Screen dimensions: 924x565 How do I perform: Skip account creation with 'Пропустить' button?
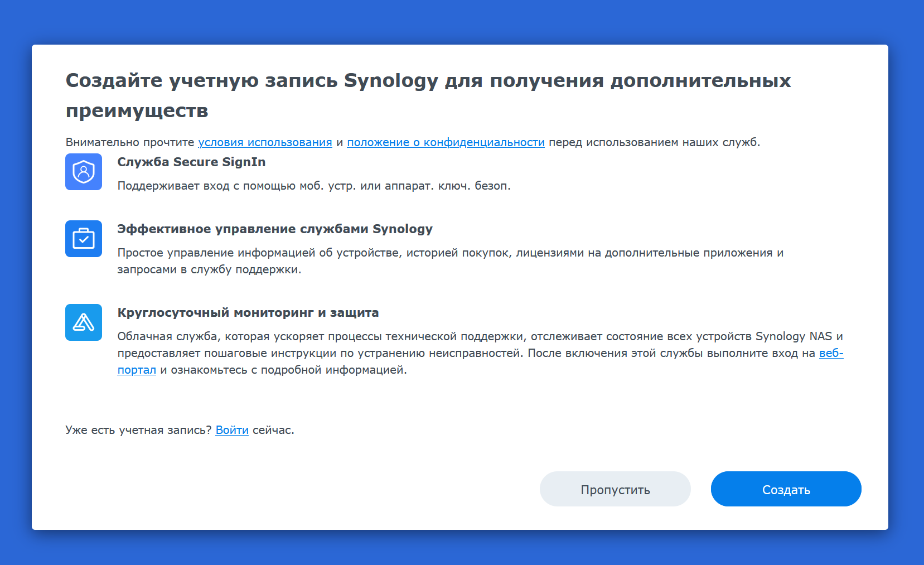click(615, 489)
